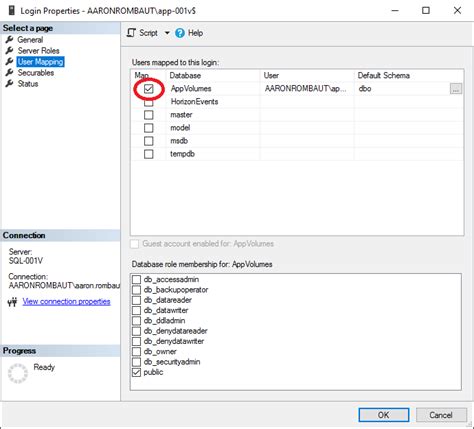Enable the db_datareader role
Viewport: 474px width, 429px height.
coord(136,300)
